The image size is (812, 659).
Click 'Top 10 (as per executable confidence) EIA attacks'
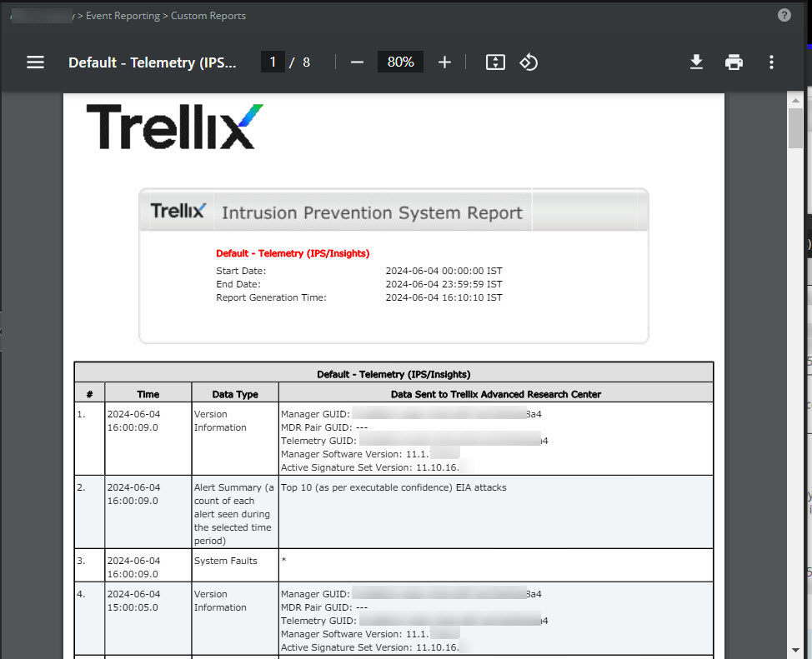point(393,487)
